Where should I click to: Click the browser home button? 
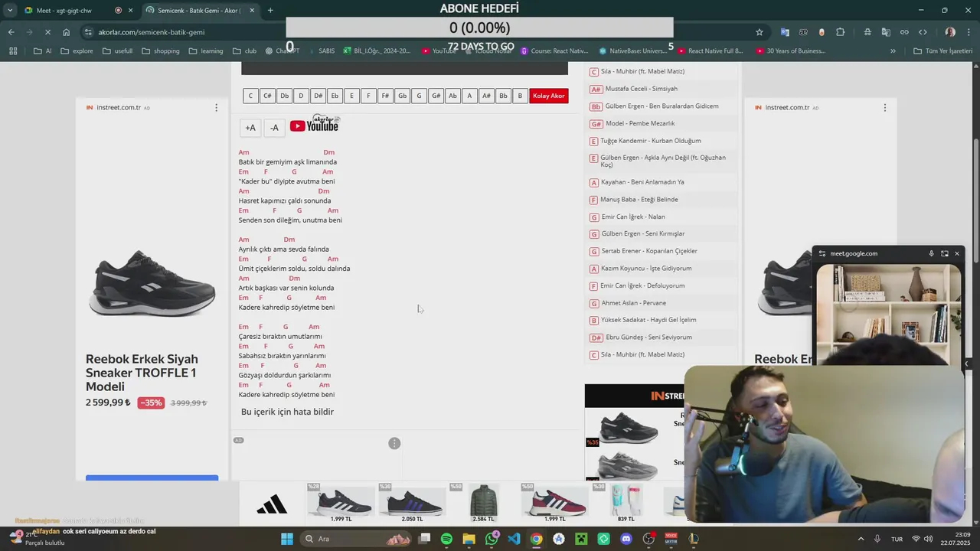click(x=67, y=32)
